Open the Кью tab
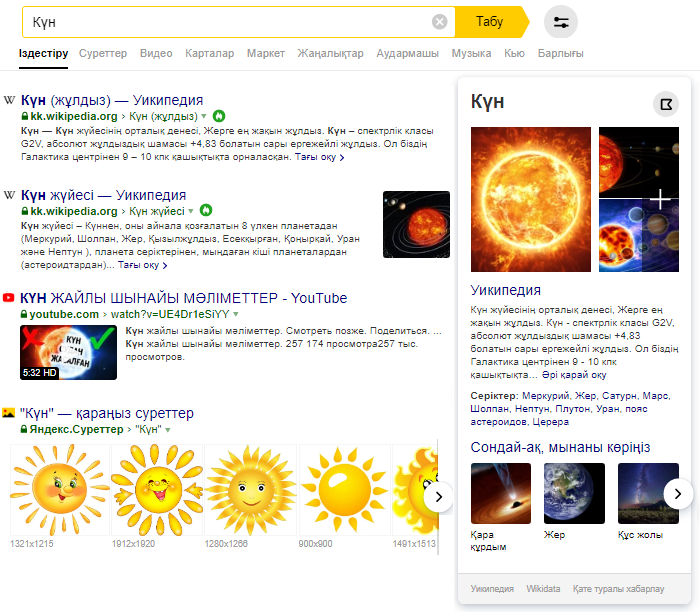Image resolution: width=700 pixels, height=612 pixels. coord(514,53)
